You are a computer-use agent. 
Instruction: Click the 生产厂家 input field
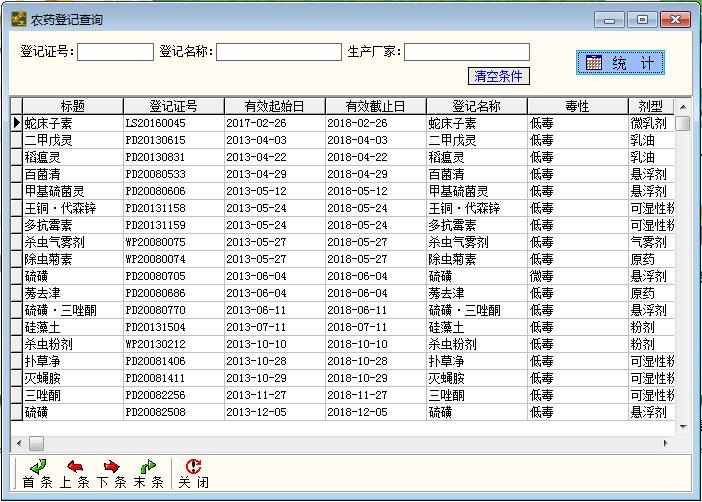coord(466,52)
